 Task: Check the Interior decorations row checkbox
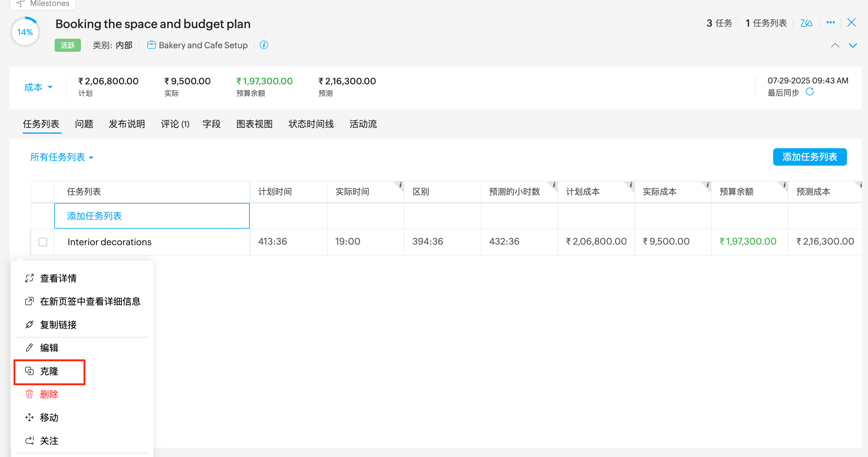[x=43, y=242]
